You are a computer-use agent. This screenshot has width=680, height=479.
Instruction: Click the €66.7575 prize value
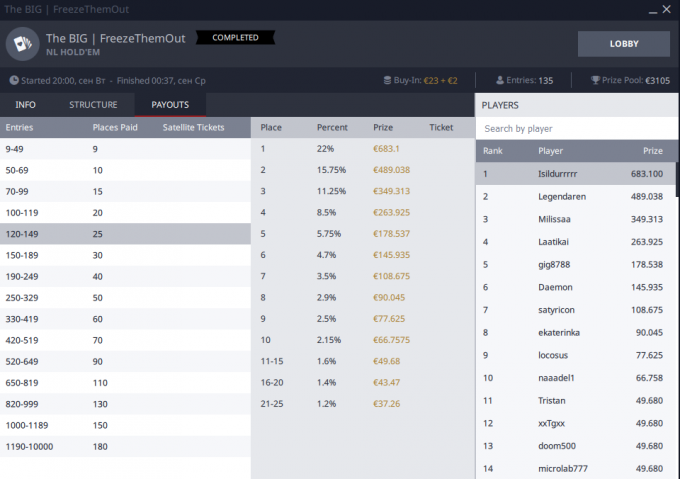coord(391,340)
